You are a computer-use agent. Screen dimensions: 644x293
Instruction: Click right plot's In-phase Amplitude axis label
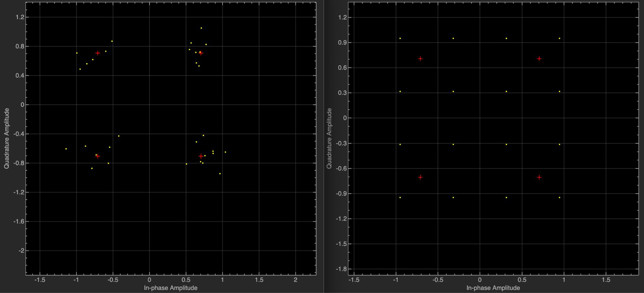(493, 288)
